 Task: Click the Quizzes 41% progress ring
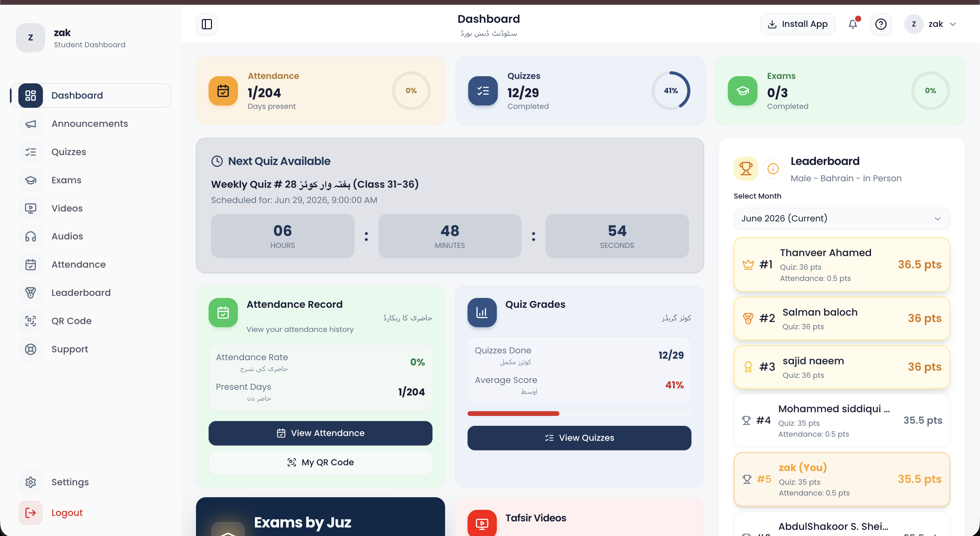(671, 91)
